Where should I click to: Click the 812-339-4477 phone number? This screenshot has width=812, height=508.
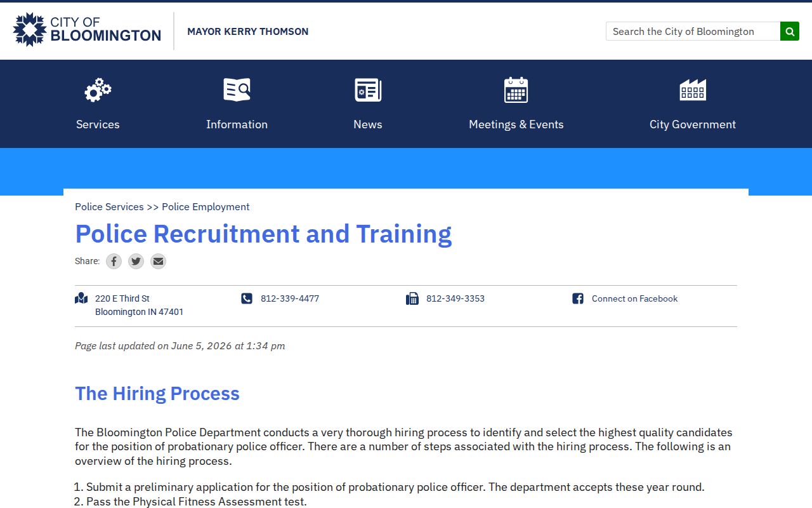coord(290,298)
